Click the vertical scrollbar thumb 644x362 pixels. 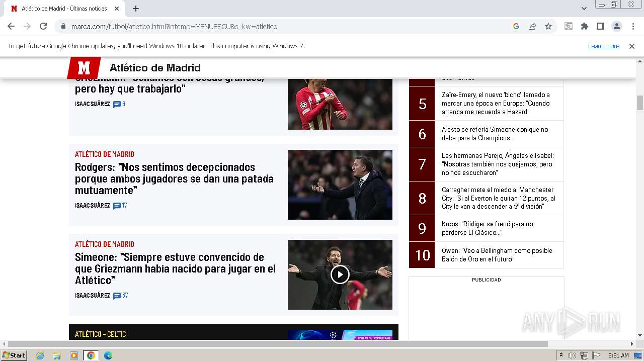pyautogui.click(x=640, y=103)
